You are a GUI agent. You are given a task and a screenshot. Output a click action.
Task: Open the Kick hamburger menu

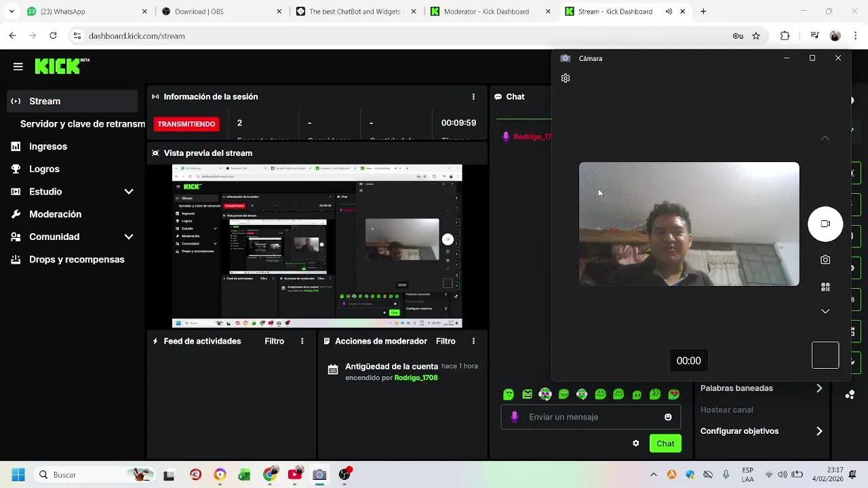point(18,66)
